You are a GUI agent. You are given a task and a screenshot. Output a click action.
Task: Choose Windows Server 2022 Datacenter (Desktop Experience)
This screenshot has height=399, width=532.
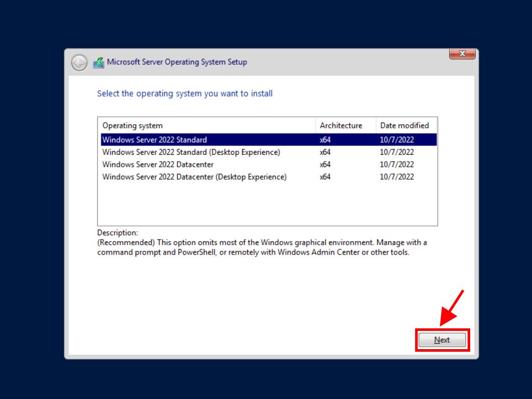coord(194,177)
